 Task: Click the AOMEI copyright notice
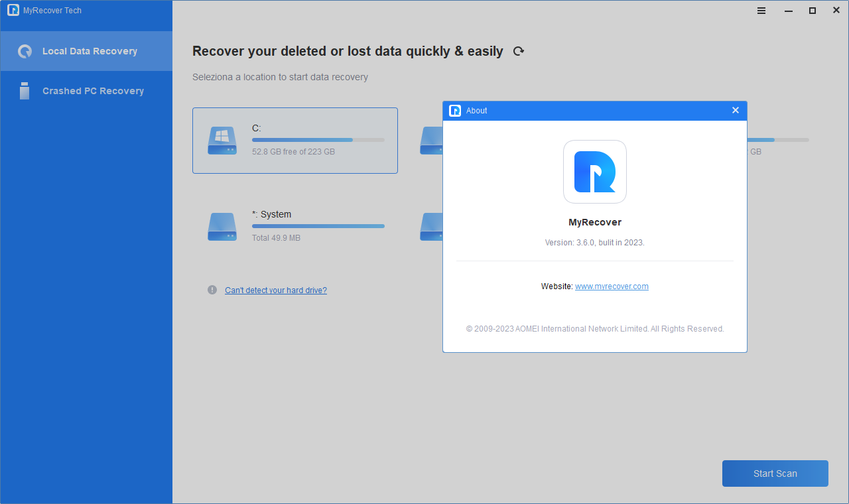tap(595, 329)
